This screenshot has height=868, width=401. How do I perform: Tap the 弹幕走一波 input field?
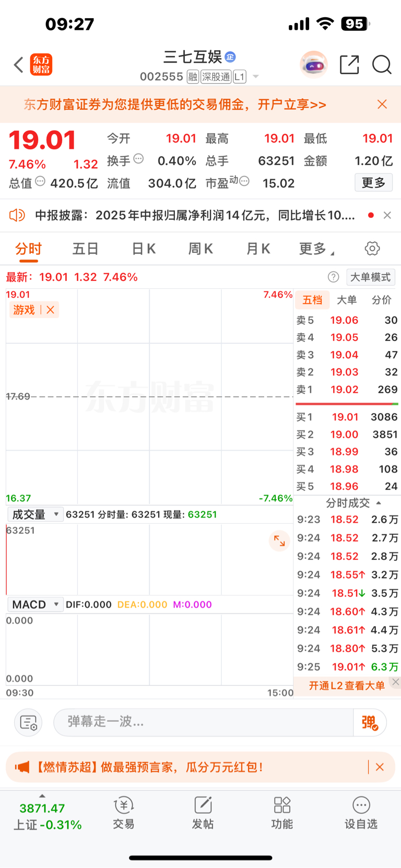[204, 722]
